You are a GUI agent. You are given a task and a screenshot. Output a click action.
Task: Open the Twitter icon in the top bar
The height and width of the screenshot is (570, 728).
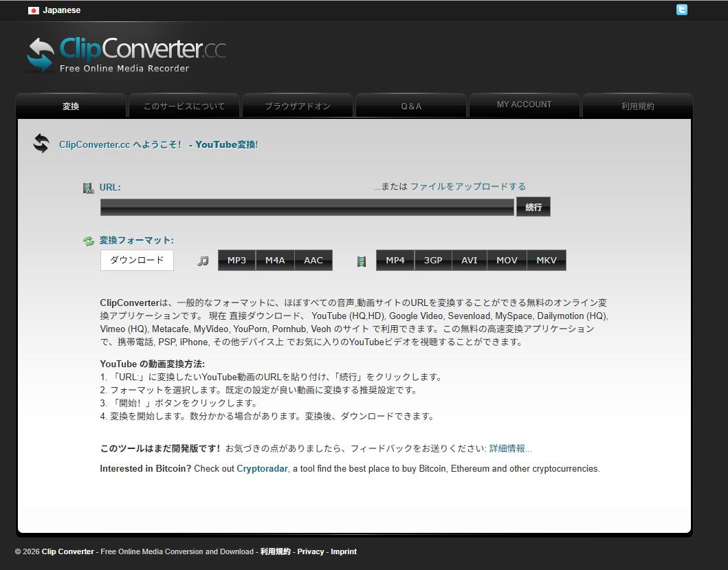681,10
